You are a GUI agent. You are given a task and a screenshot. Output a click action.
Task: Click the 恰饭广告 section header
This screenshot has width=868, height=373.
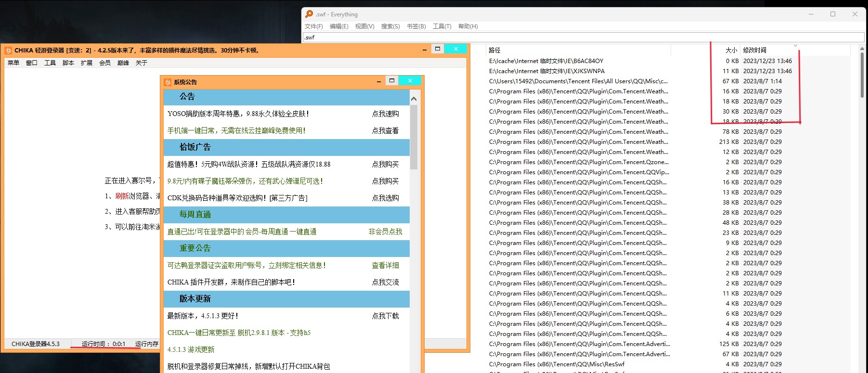point(286,147)
